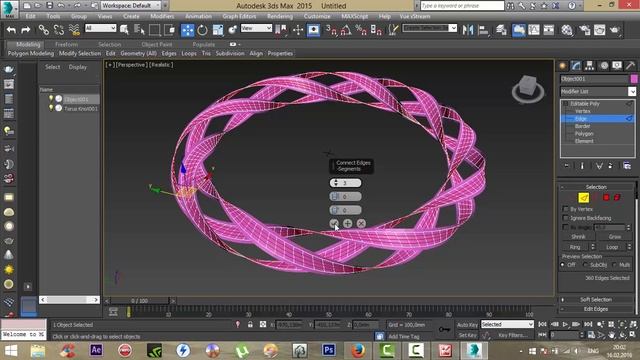
Task: Switch to the Utilities hammer tab
Action: click(630, 66)
